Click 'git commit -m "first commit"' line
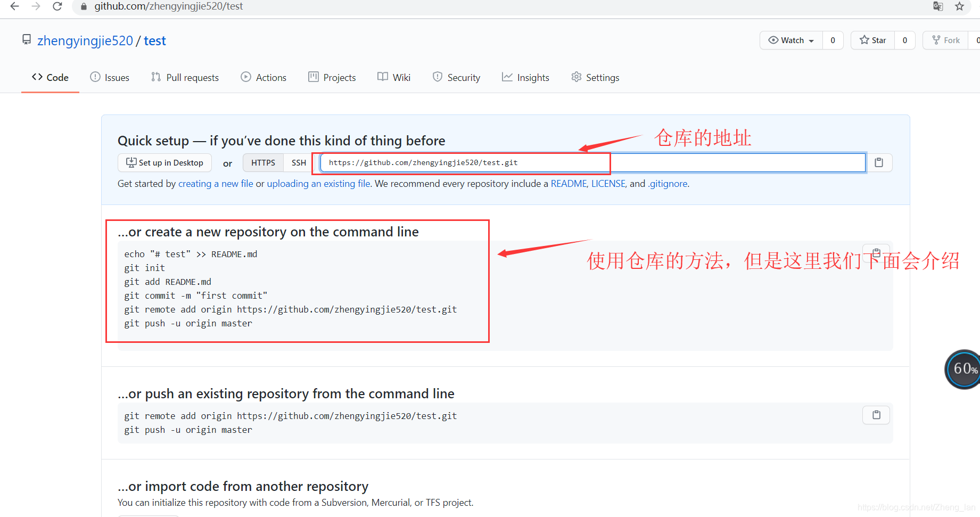Viewport: 980px width, 517px height. pos(196,296)
